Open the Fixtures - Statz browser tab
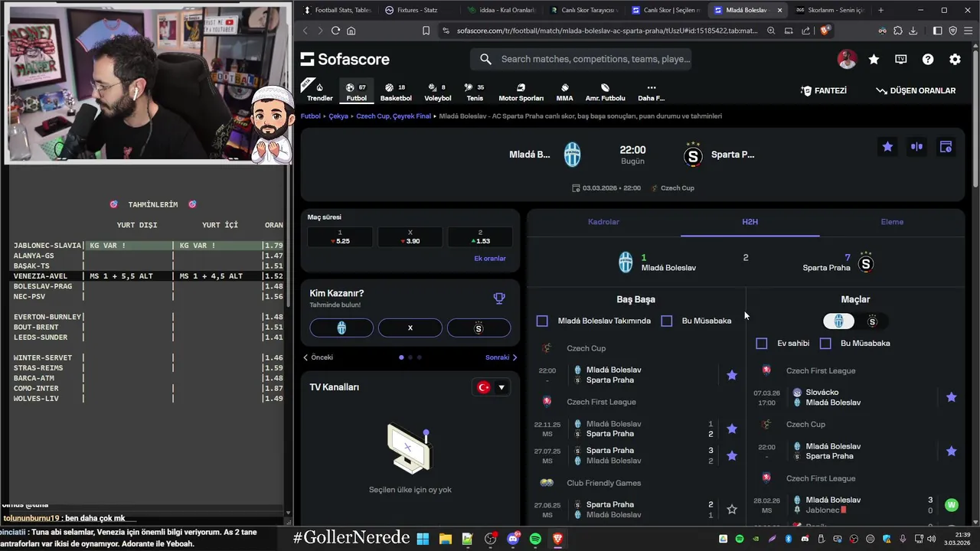The image size is (980, 551). pyautogui.click(x=417, y=10)
